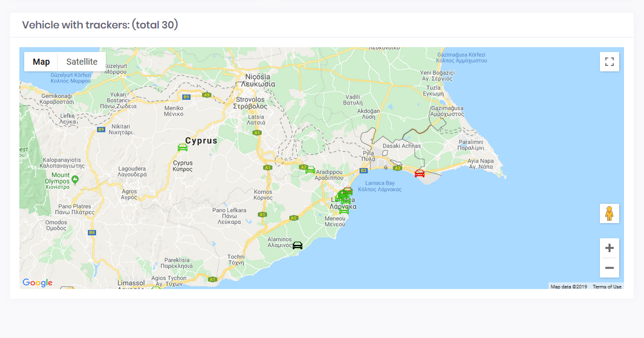The height and width of the screenshot is (338, 644).
Task: Click the A9 road shield
Action: click(x=207, y=95)
